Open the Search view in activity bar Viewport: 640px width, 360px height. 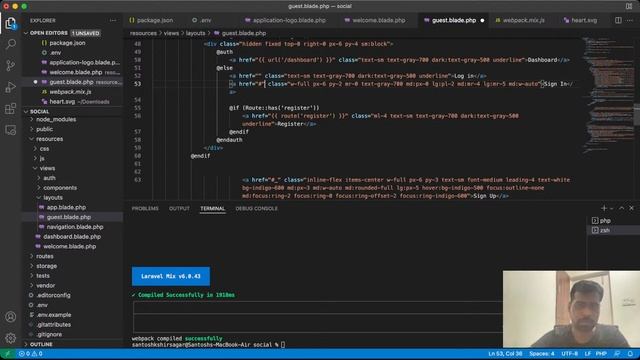[x=11, y=44]
